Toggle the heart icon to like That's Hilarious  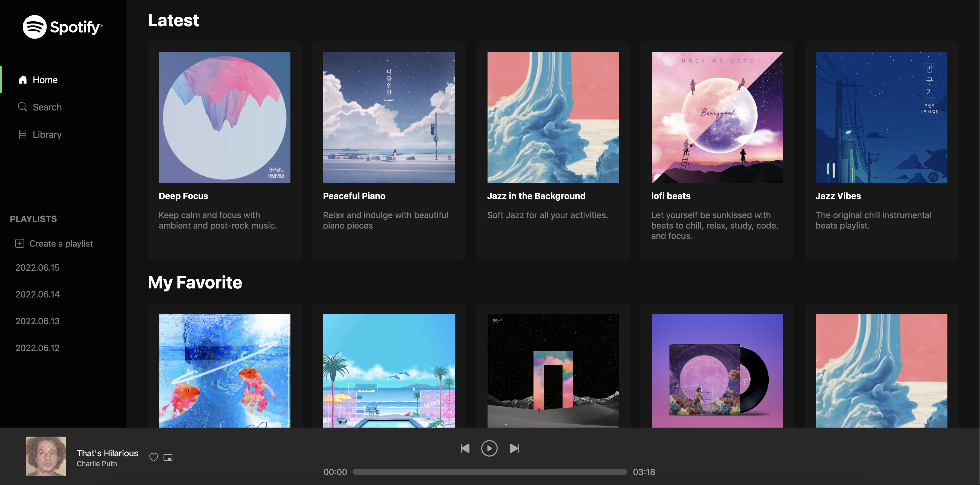pos(153,458)
